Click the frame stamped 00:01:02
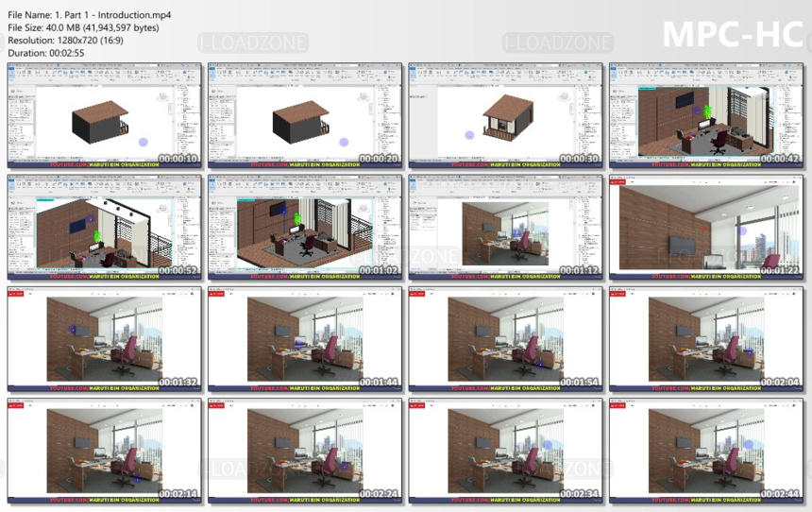The height and width of the screenshot is (512, 812). click(x=305, y=228)
